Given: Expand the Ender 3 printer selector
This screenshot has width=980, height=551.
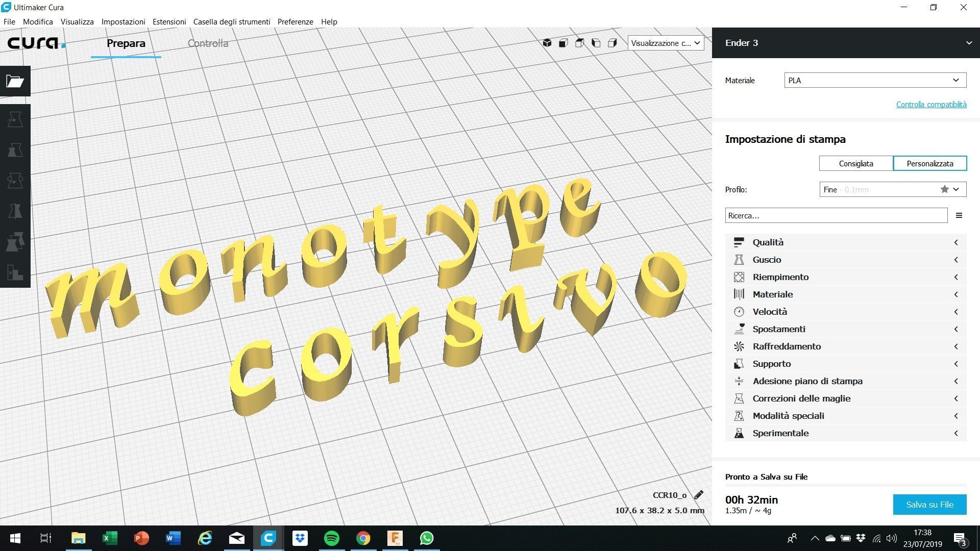Looking at the screenshot, I should pyautogui.click(x=846, y=43).
